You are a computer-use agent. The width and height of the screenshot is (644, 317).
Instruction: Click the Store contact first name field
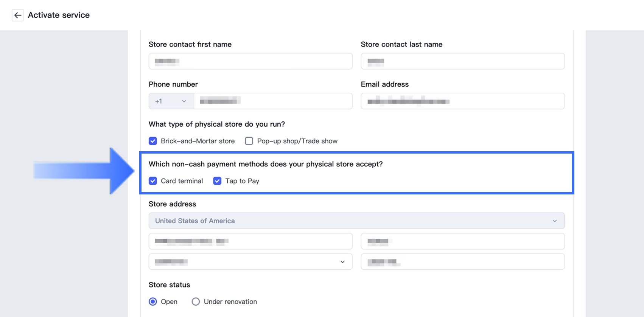tap(250, 61)
